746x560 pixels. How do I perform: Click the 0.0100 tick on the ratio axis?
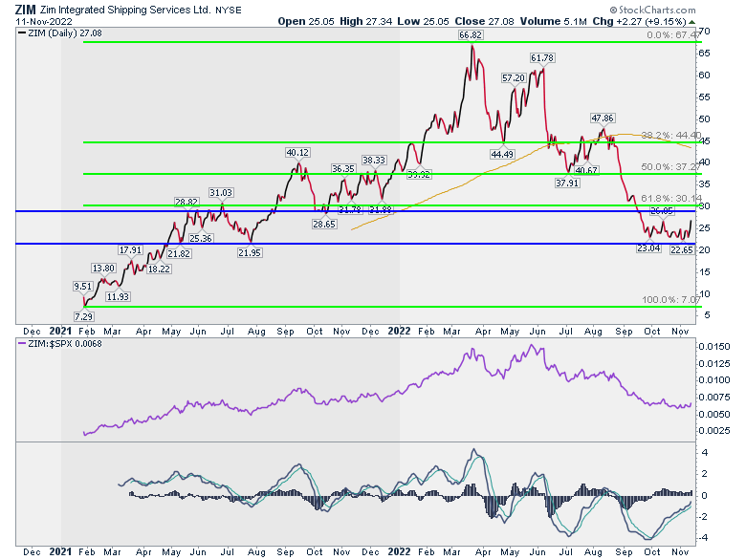tap(714, 379)
